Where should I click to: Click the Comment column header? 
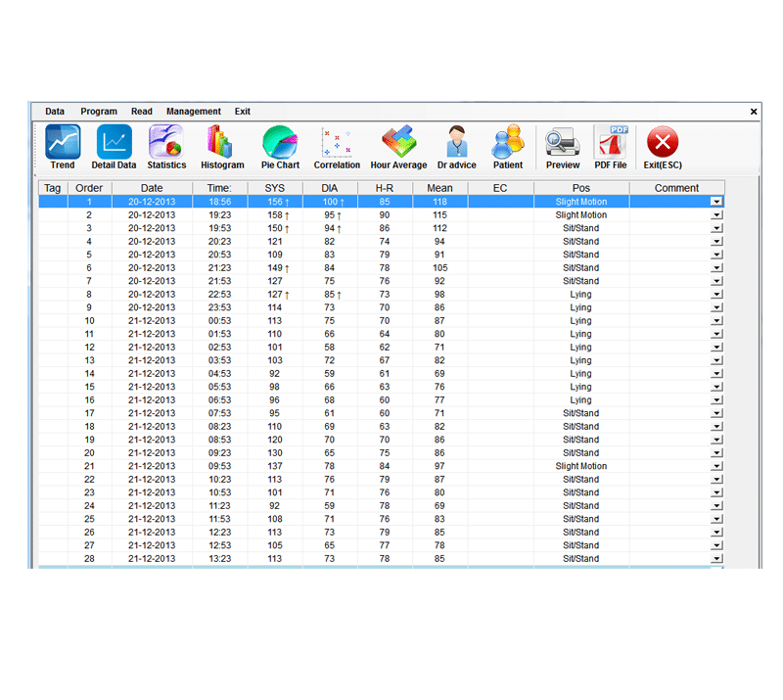[676, 188]
